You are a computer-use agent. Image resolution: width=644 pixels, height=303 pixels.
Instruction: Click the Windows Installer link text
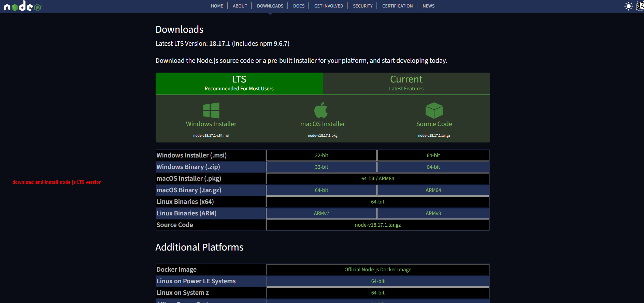[x=211, y=124]
